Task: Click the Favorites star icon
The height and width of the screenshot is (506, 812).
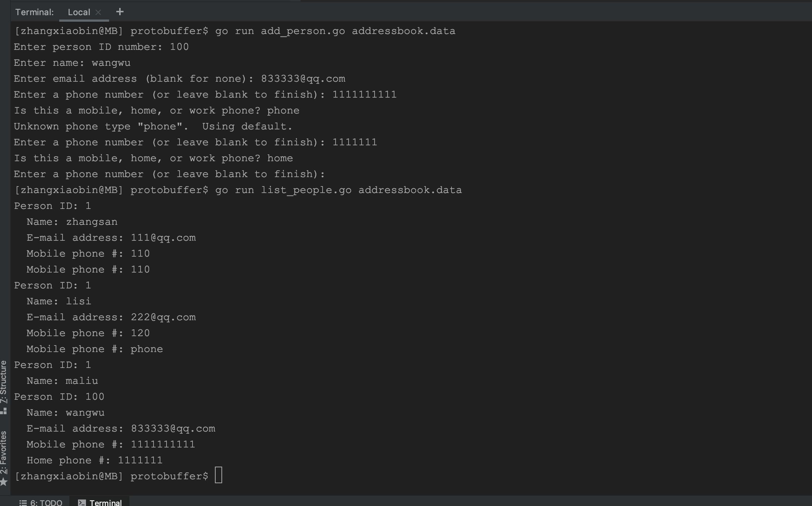Action: point(4,482)
